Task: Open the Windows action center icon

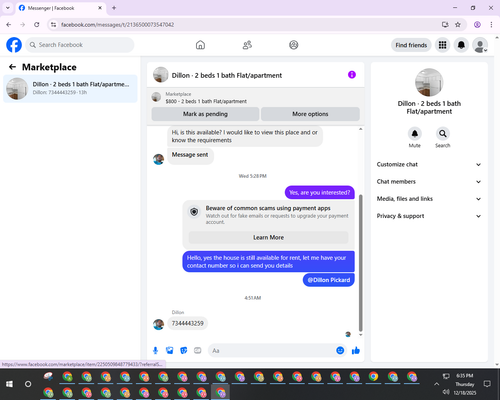Action: pyautogui.click(x=487, y=384)
